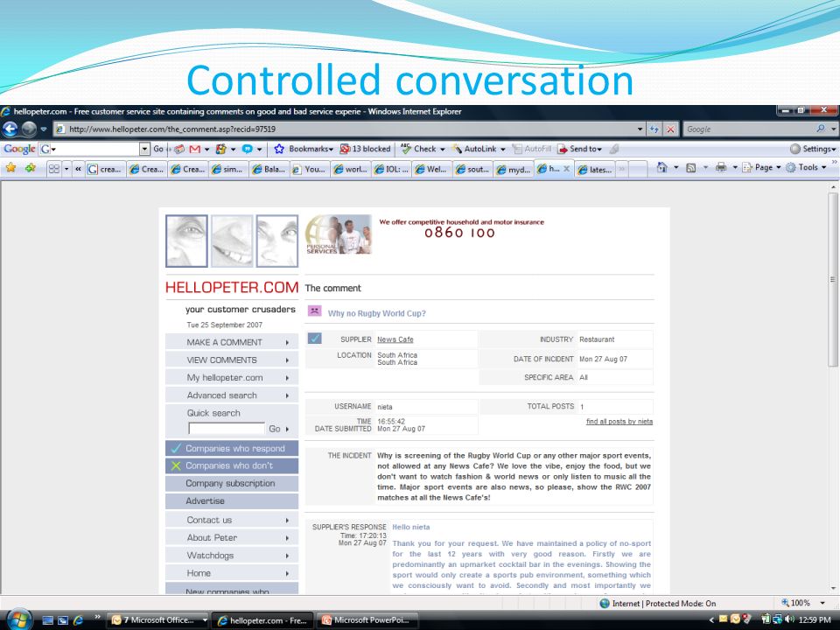Open address bar URL history dropdown
Image resolution: width=840 pixels, height=630 pixels.
[640, 129]
